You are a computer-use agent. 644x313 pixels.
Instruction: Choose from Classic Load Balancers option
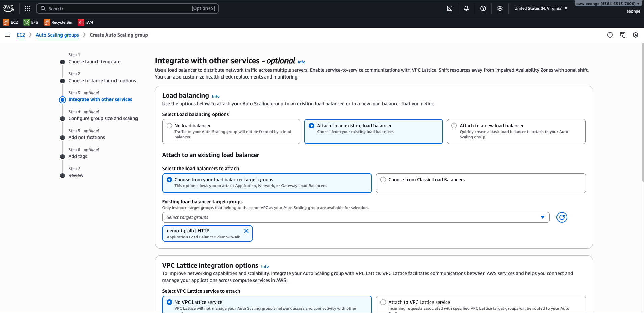click(383, 180)
